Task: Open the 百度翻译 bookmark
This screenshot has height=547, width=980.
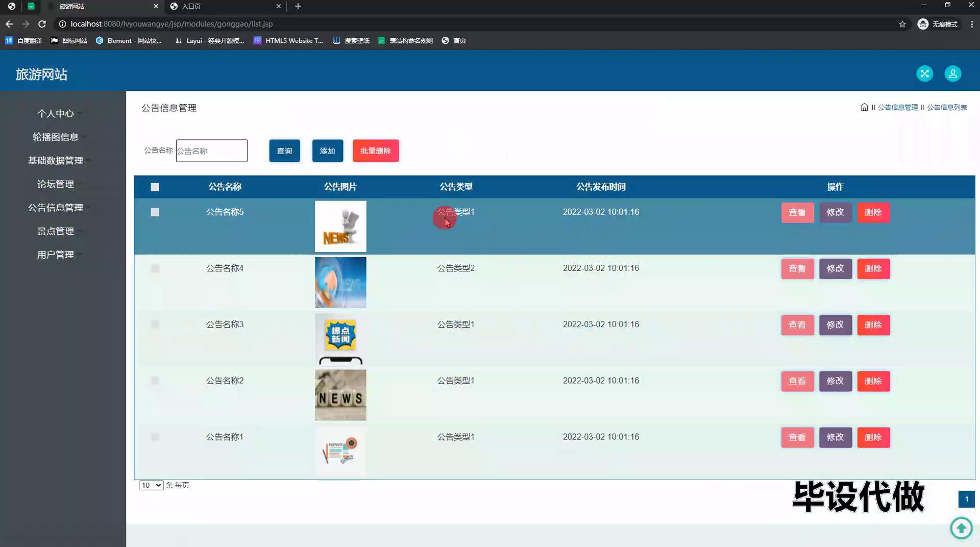Action: pos(23,40)
